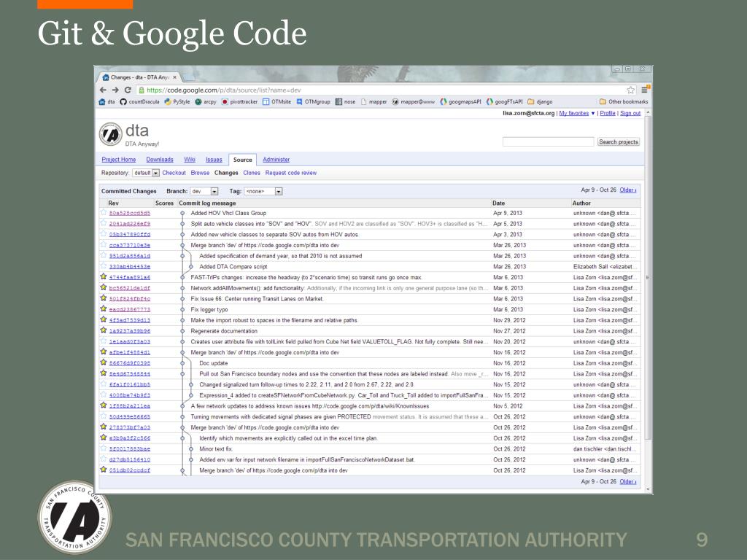The image size is (747, 560).
Task: Click commit message 'Added HOV Vhcl Class Group'
Action: pos(228,213)
